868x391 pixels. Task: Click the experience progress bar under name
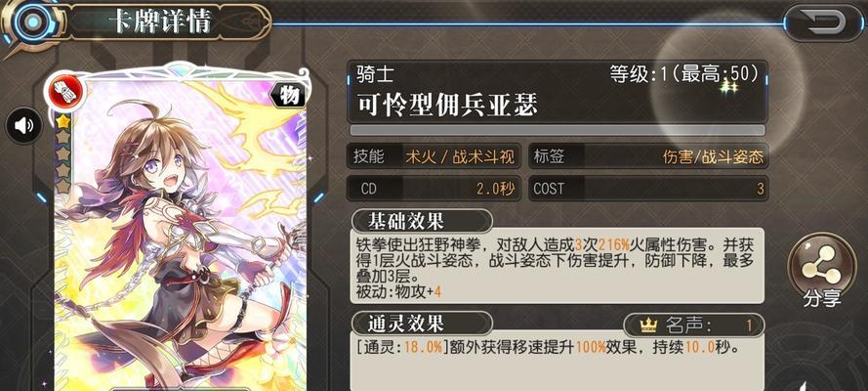coord(558,130)
